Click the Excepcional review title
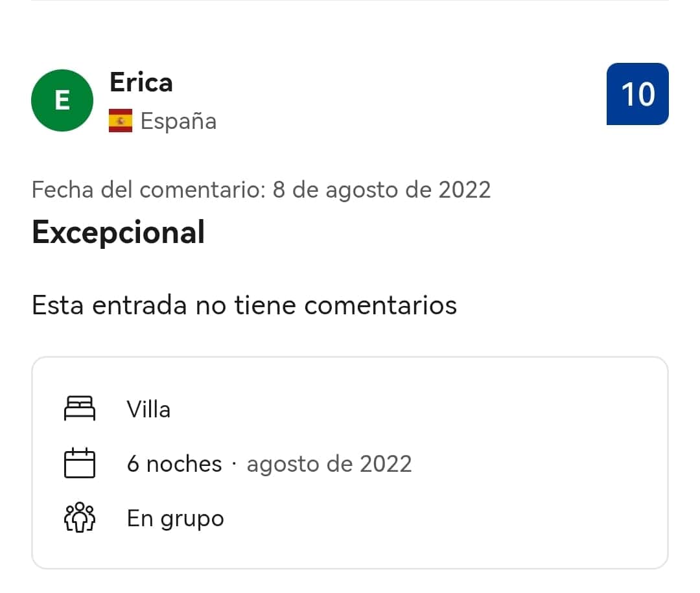The image size is (700, 593). [x=119, y=232]
